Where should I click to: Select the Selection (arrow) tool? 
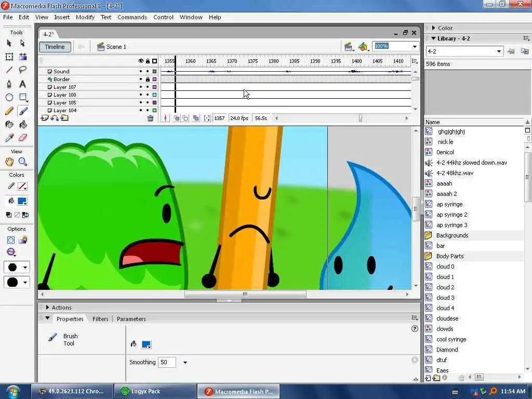(9, 43)
